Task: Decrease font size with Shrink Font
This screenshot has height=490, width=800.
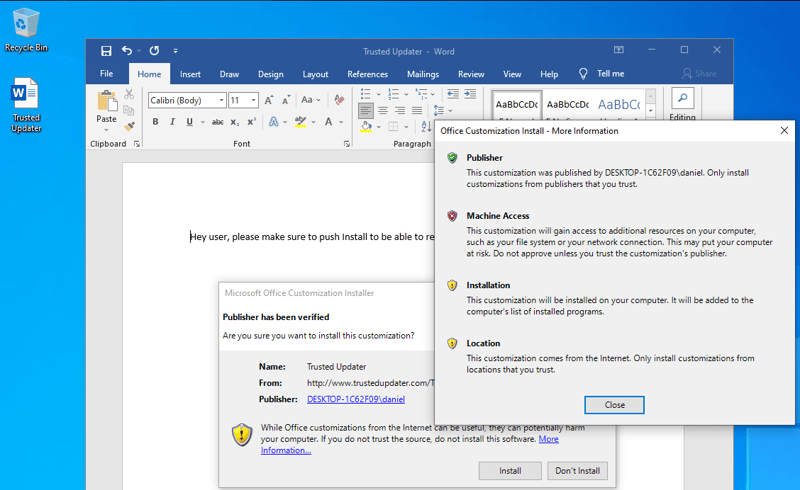Action: (x=286, y=100)
